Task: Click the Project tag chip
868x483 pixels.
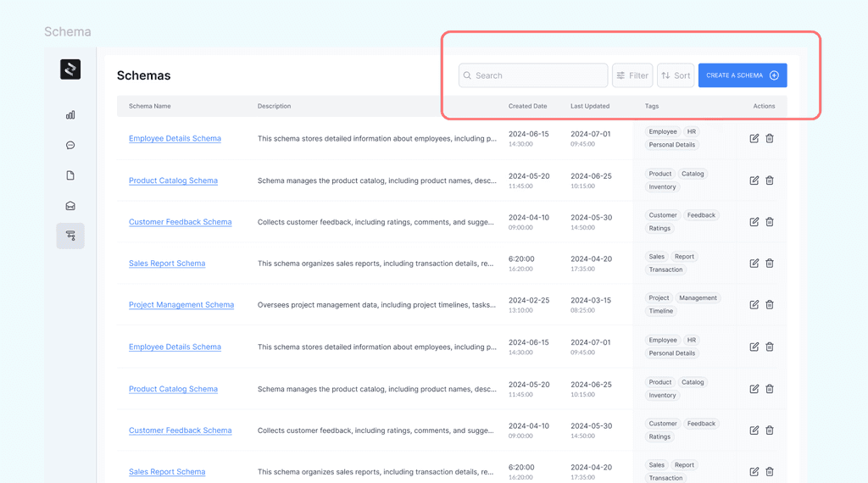Action: [659, 297]
